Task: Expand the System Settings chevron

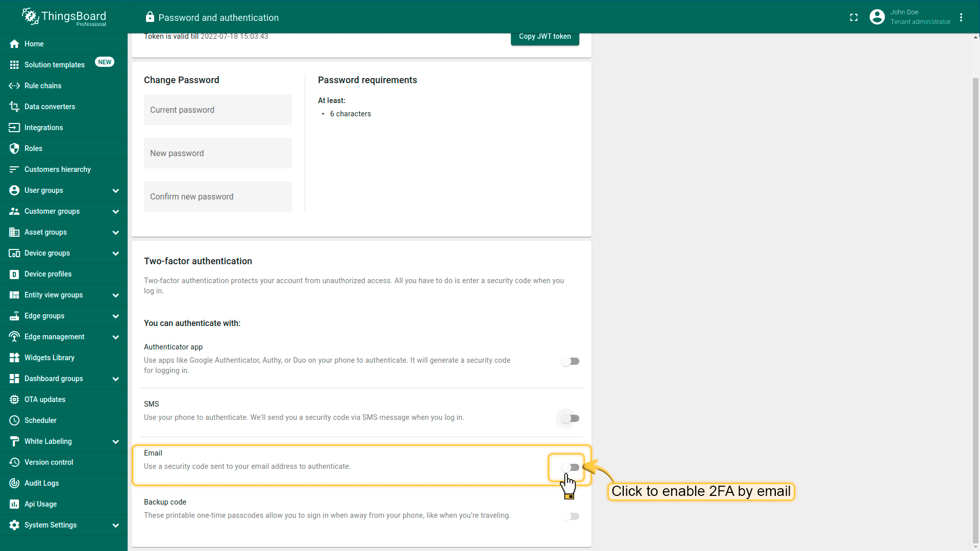Action: [116, 525]
